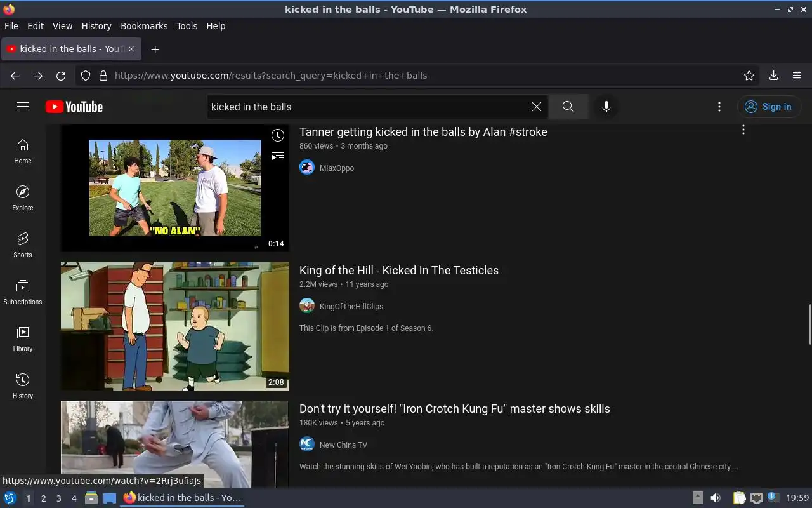Open action menu for Tanner video
The image size is (812, 508).
[x=743, y=130]
